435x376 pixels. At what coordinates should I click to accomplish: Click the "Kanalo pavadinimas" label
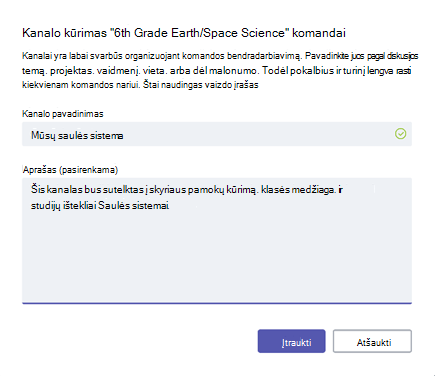63,114
